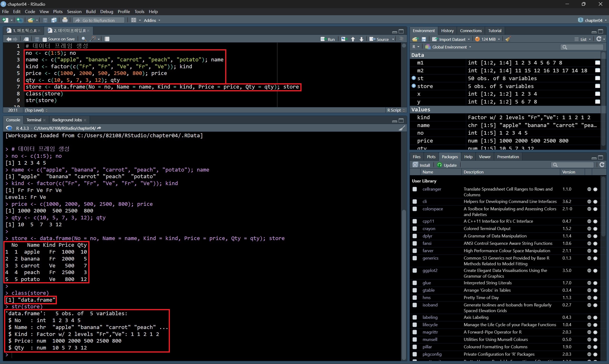Click the print icon in the main toolbar
Screen dimensions: 609x364
65,20
